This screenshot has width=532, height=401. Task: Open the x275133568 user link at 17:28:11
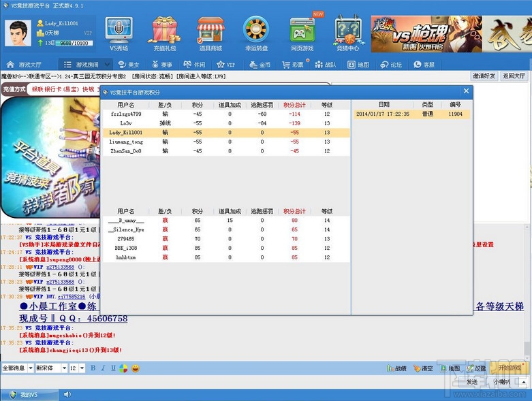60,267
